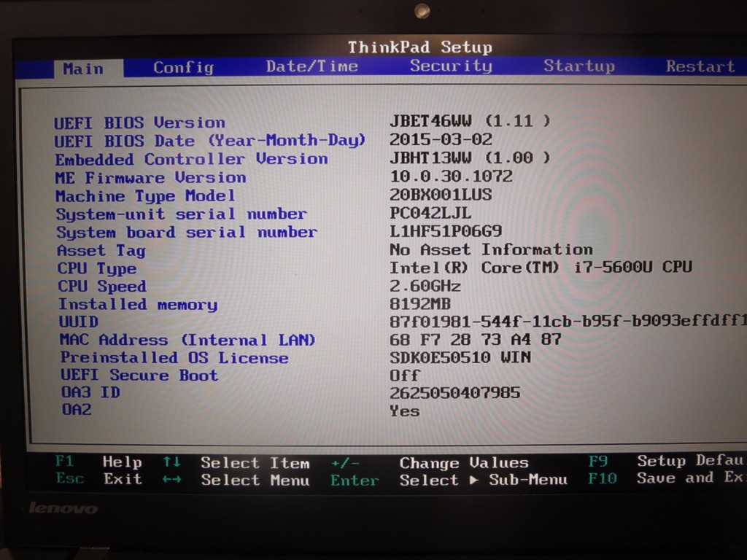Click MAC value 68 F7 28 73 A4 87
747x560 pixels.
pyautogui.click(x=476, y=339)
